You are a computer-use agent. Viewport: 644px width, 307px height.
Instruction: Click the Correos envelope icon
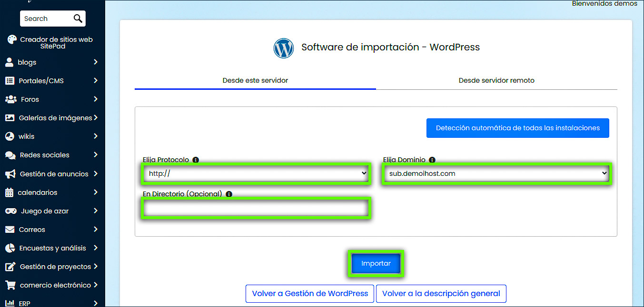pos(11,229)
